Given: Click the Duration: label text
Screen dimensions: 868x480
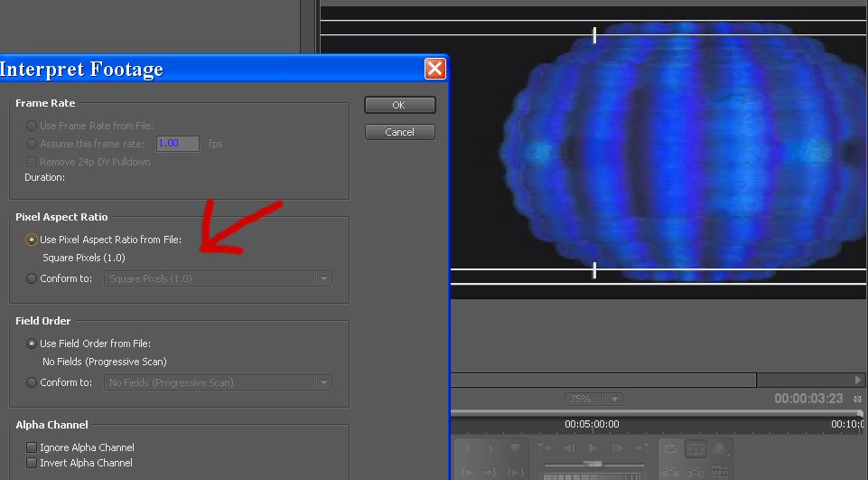Looking at the screenshot, I should point(45,177).
